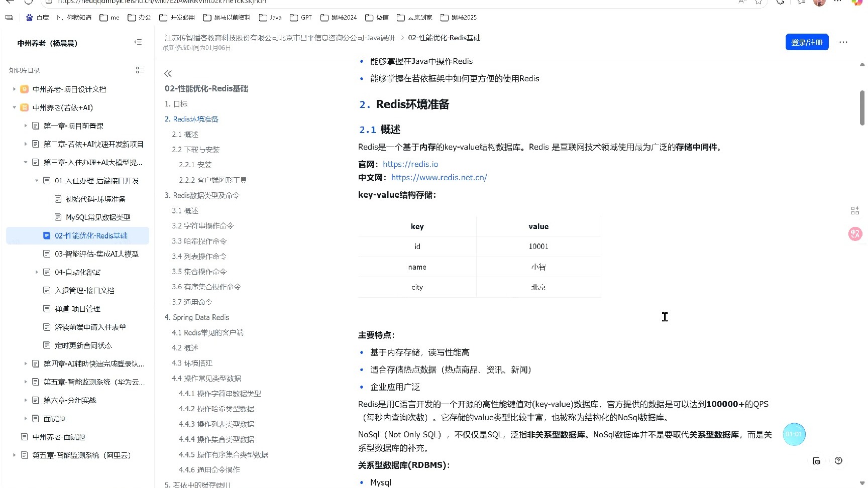Image resolution: width=868 pixels, height=488 pixels.
Task: Open 初始代码-环境准备 document
Action: tap(95, 199)
